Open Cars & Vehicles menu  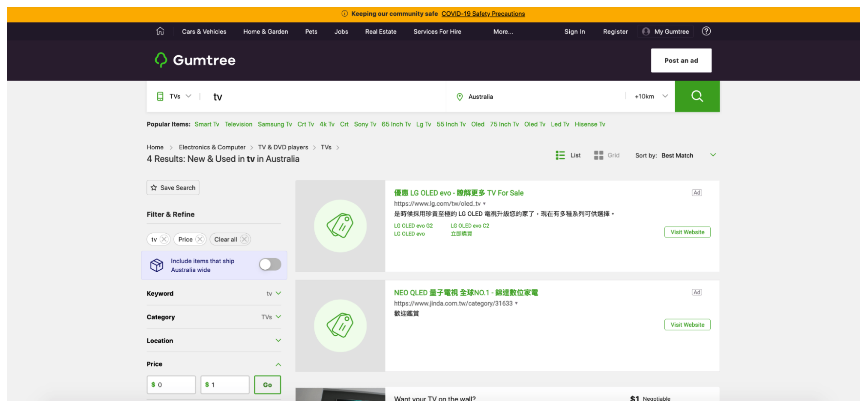tap(204, 32)
